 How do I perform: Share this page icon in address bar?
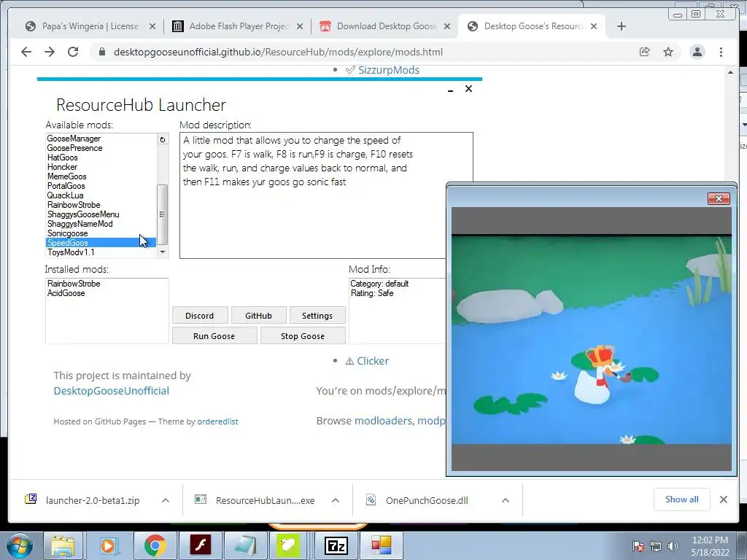click(x=645, y=52)
